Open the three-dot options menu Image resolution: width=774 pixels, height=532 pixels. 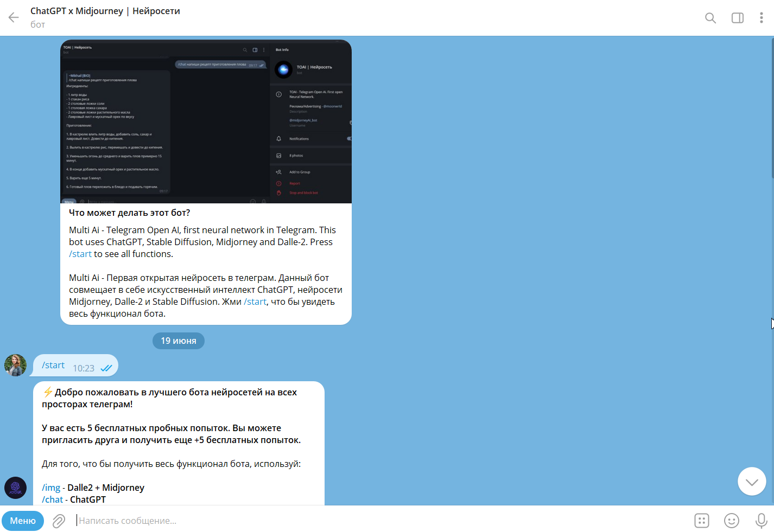click(x=762, y=18)
